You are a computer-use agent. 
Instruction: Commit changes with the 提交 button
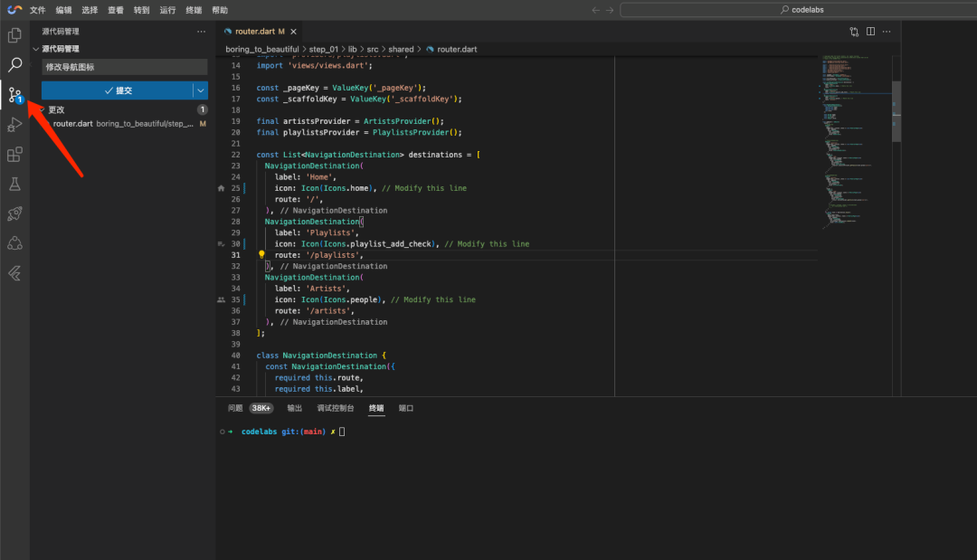pyautogui.click(x=117, y=90)
